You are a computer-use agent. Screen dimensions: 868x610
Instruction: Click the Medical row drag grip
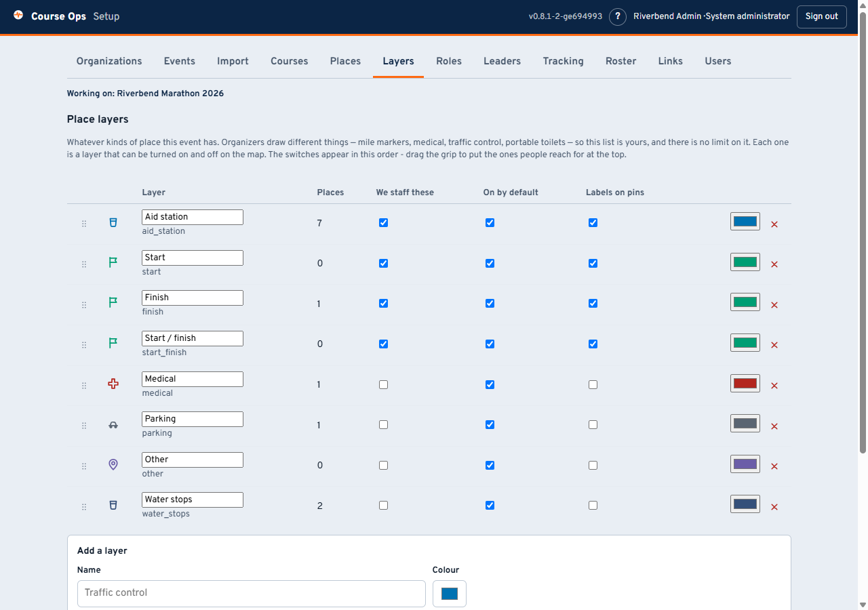[84, 386]
